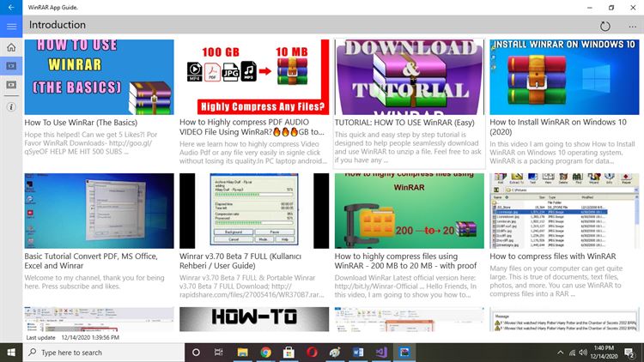Switch to WinRAR App Guide taskbar icon
The width and height of the screenshot is (644, 362).
coord(404,353)
